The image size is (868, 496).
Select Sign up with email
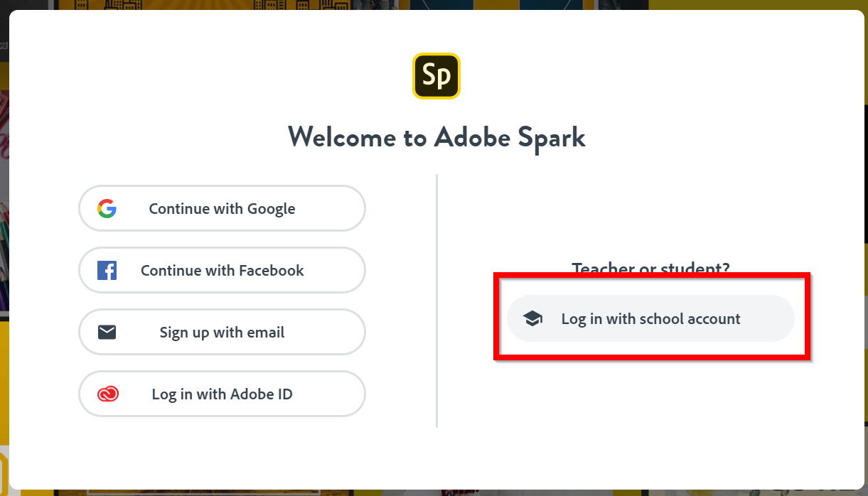pyautogui.click(x=222, y=332)
